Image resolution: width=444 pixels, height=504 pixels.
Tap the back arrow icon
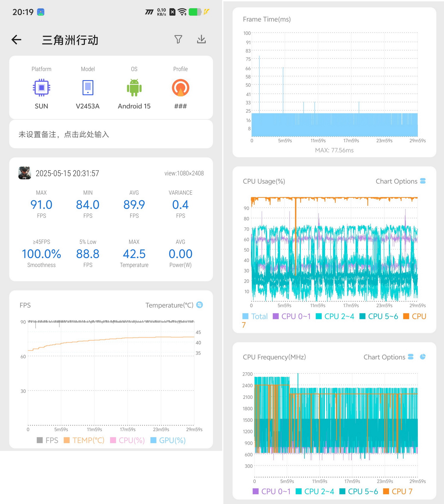point(16,40)
